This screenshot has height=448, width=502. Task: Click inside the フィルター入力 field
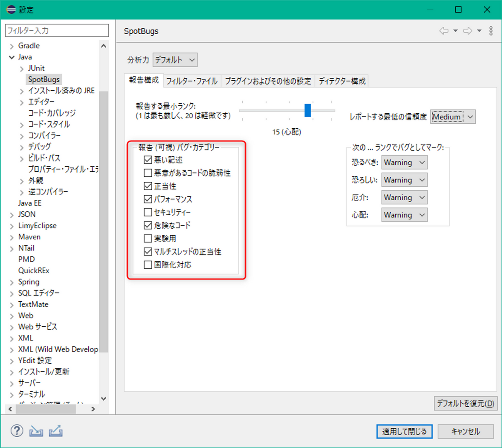[56, 30]
